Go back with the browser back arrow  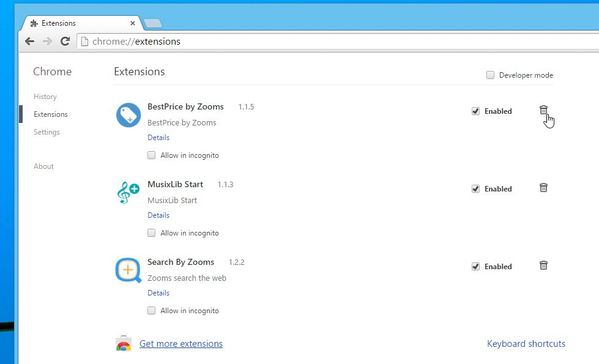point(29,41)
